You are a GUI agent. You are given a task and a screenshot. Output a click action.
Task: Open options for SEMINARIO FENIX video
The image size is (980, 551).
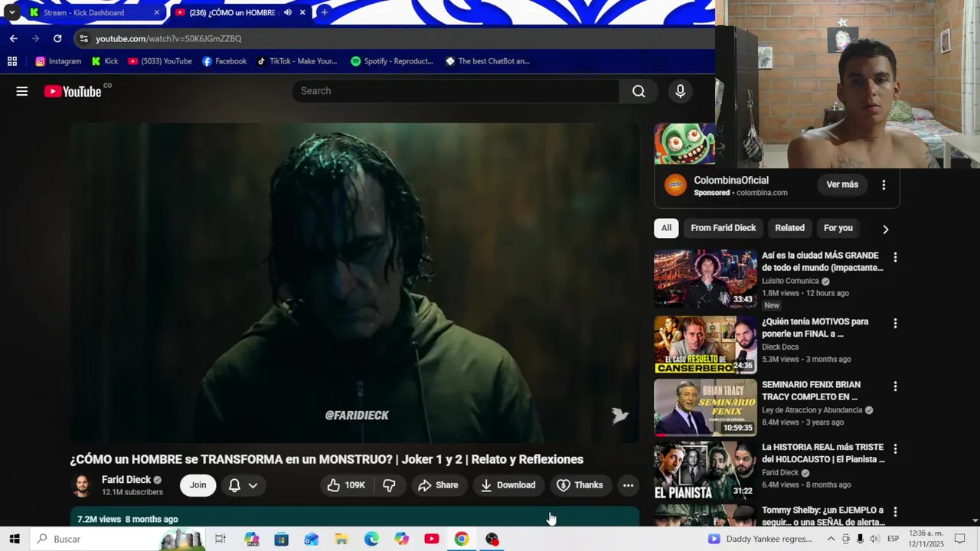[x=895, y=386]
